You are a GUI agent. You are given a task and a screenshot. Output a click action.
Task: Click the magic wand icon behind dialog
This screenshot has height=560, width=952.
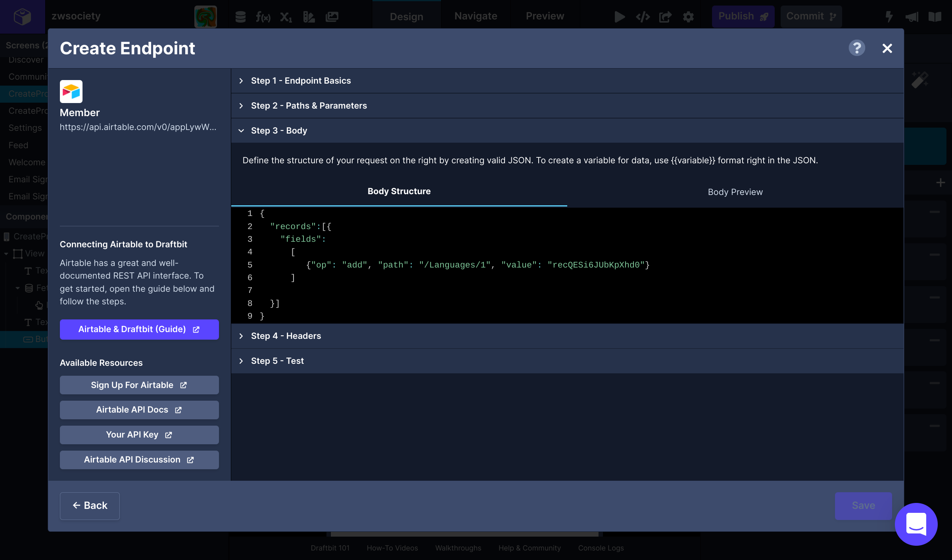(919, 80)
